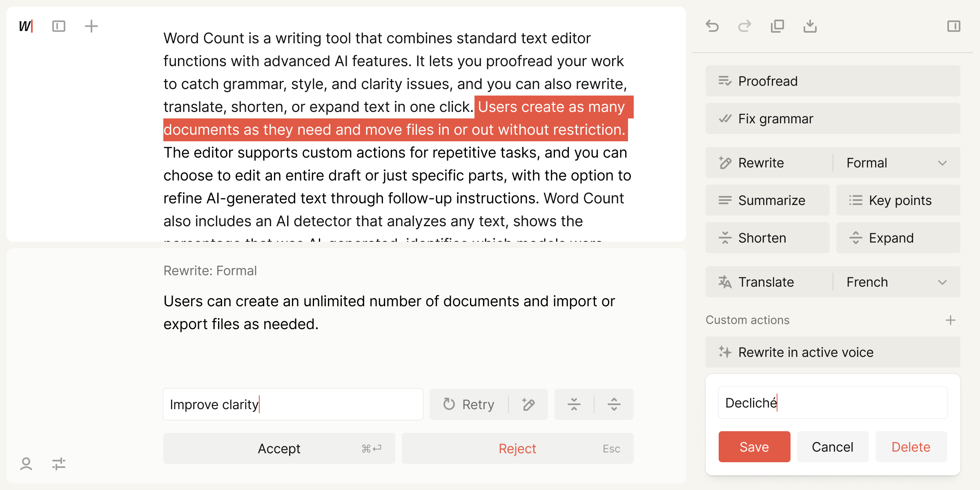Open the Formal tone dropdown

pos(897,163)
